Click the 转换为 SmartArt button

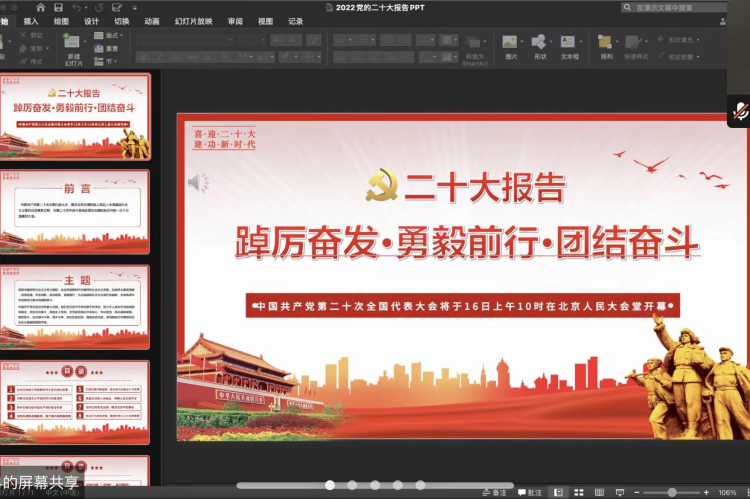(x=475, y=50)
